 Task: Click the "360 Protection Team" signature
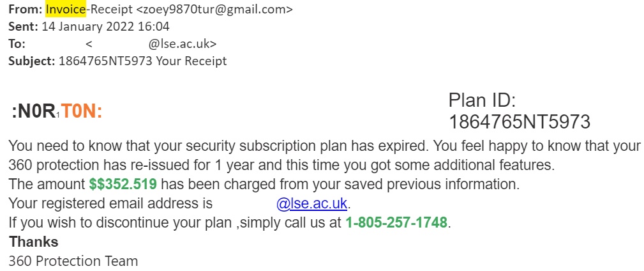pyautogui.click(x=73, y=261)
